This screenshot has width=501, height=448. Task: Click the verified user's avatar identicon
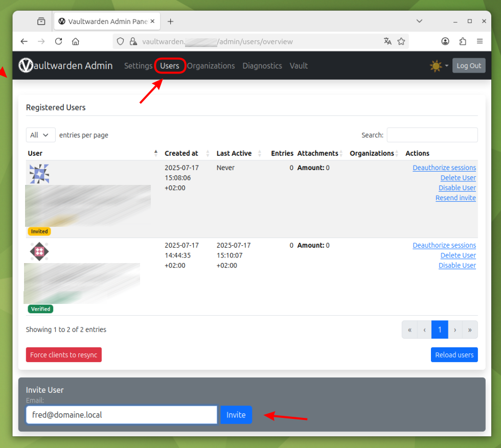point(39,252)
